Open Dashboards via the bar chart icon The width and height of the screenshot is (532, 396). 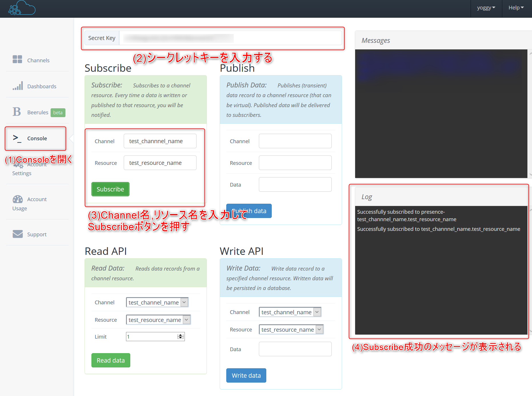tap(17, 86)
